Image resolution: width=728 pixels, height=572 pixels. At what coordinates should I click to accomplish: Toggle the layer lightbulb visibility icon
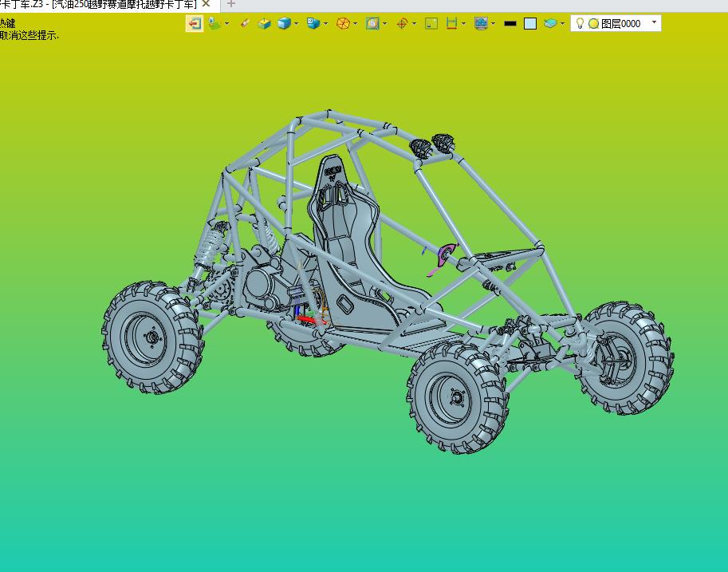580,24
